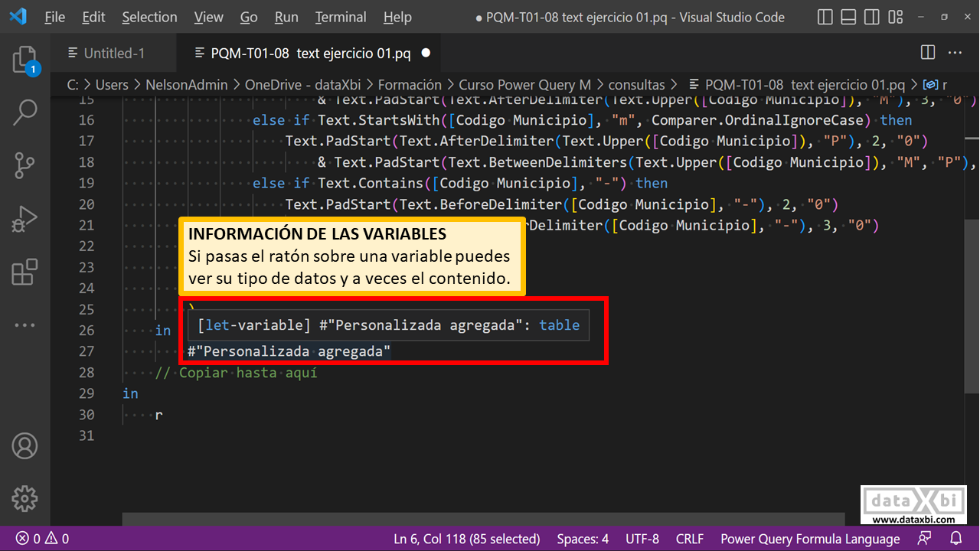Screen dimensions: 980x551
Task: Open Source Control view icon
Action: (24, 165)
